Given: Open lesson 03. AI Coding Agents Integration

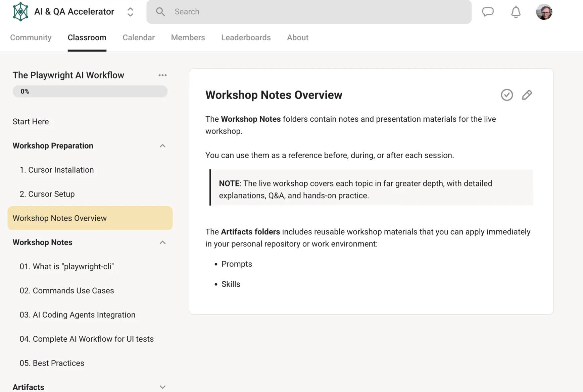Looking at the screenshot, I should (78, 315).
